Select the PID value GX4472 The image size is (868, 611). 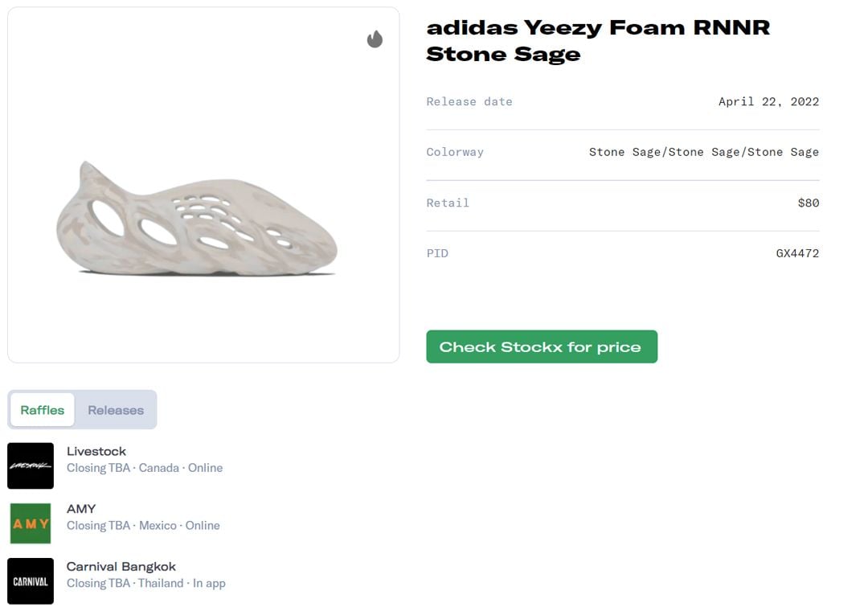[797, 253]
